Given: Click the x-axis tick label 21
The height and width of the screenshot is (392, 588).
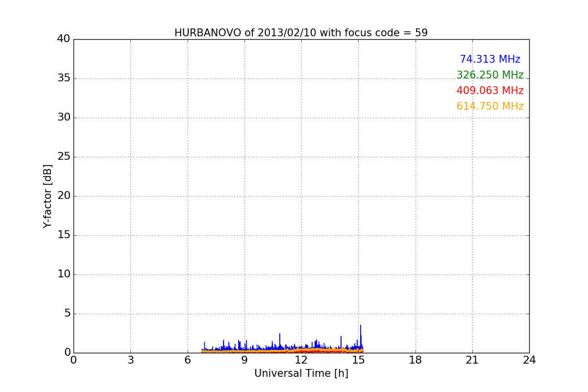Looking at the screenshot, I should pyautogui.click(x=472, y=360).
